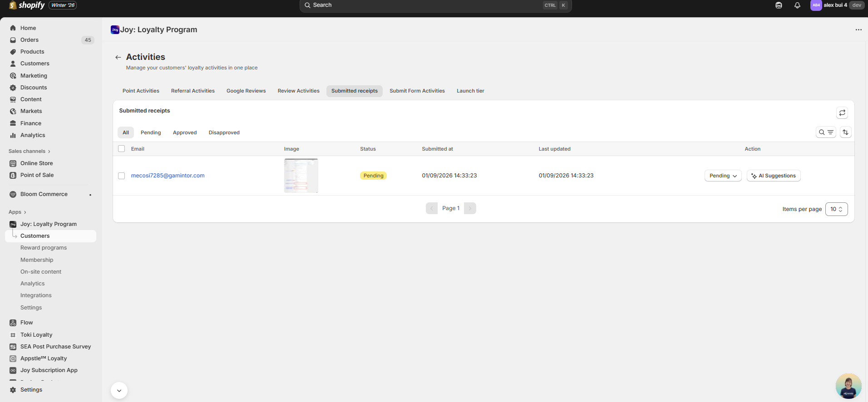Click the Shopify search bar
Image resolution: width=868 pixels, height=402 pixels.
coord(435,5)
